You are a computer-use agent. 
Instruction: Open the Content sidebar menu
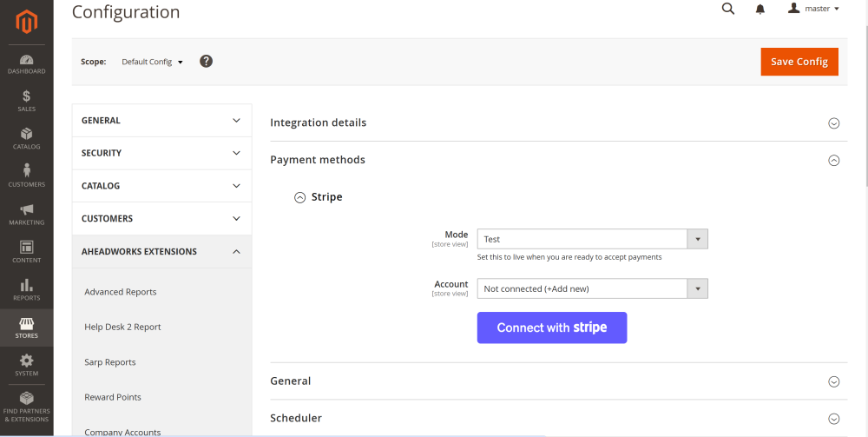click(27, 252)
